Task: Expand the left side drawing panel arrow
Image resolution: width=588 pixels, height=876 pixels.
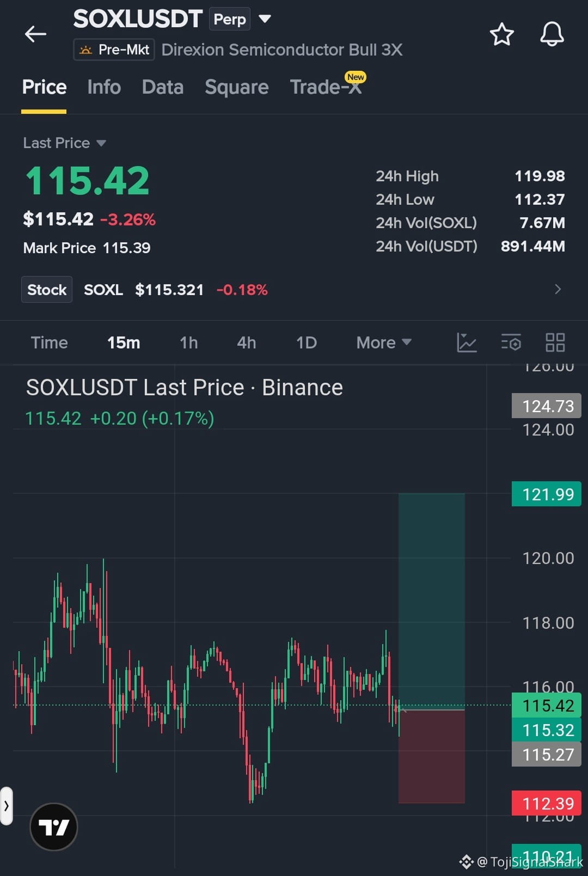Action: pyautogui.click(x=6, y=806)
